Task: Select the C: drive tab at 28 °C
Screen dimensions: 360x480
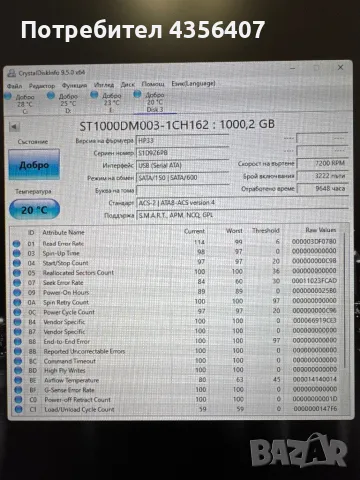Action: pos(20,103)
